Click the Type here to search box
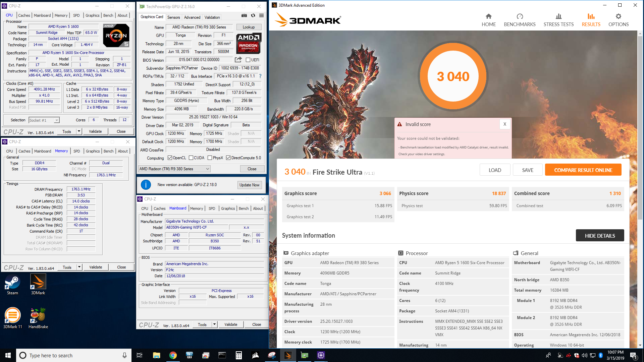Screen dimensions: 644x362 tap(73, 355)
